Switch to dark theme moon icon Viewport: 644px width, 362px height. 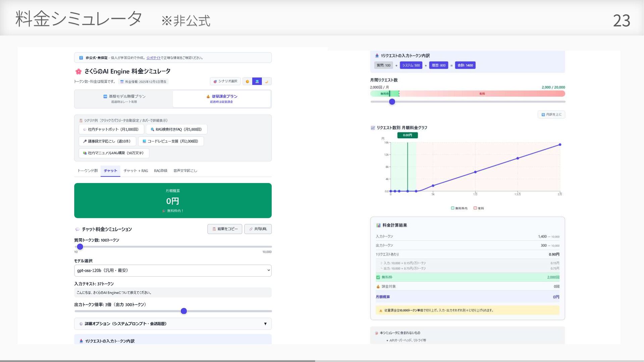tap(267, 81)
